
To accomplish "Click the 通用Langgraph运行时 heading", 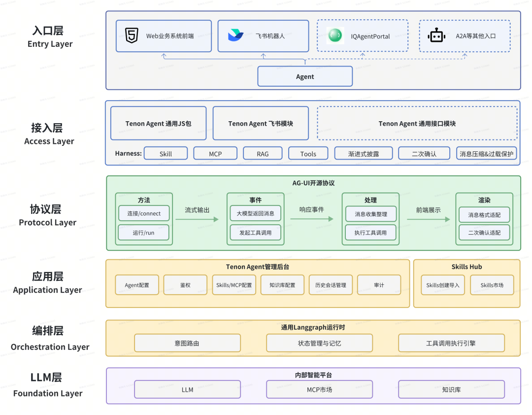I will 313,327.
